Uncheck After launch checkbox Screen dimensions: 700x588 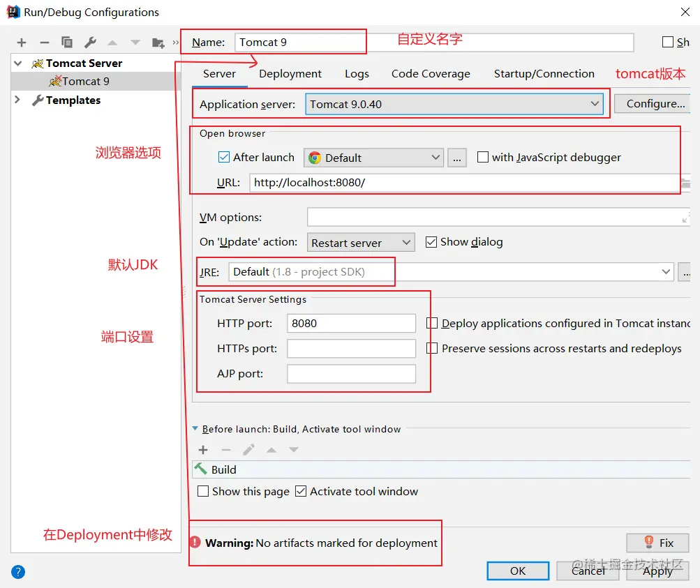click(x=223, y=157)
